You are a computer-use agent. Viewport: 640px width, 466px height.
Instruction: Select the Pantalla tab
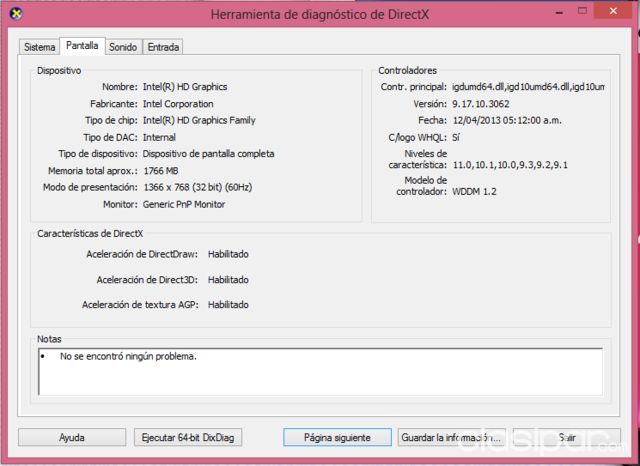pos(82,46)
